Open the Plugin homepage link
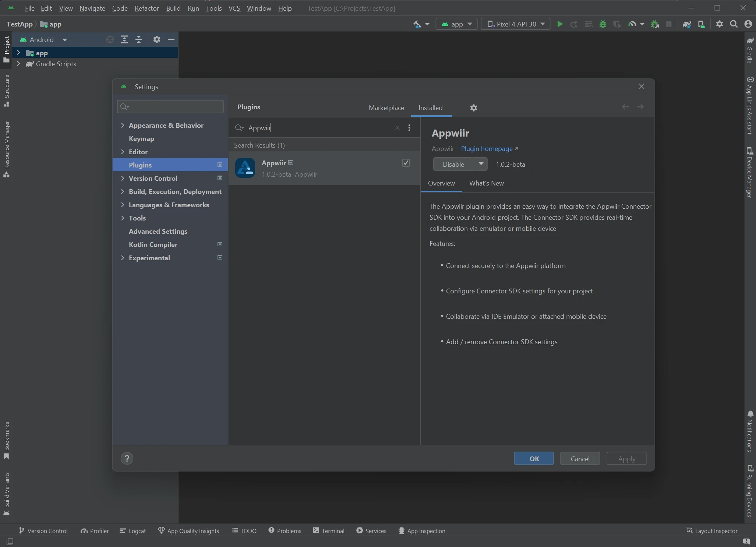This screenshot has width=756, height=547. pos(489,149)
